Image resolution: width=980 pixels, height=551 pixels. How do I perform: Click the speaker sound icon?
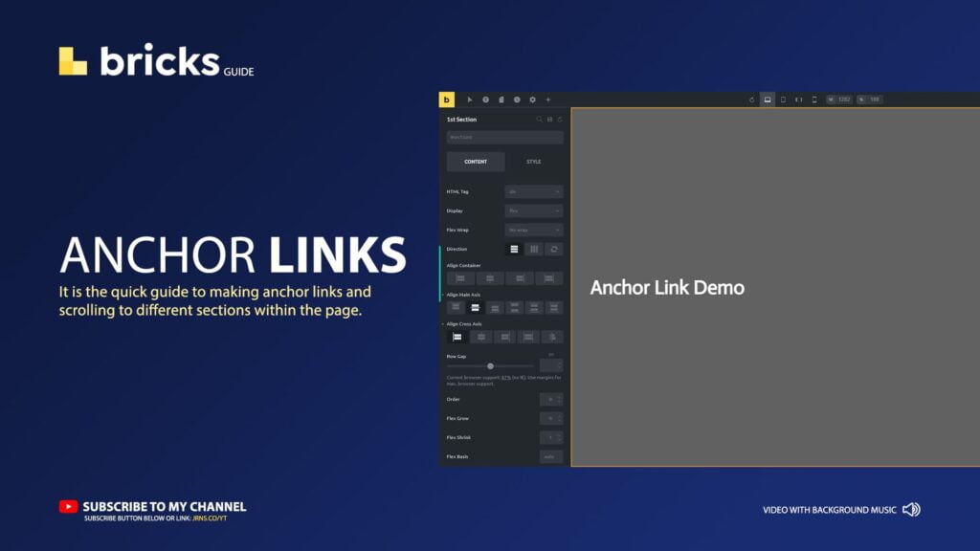point(911,510)
